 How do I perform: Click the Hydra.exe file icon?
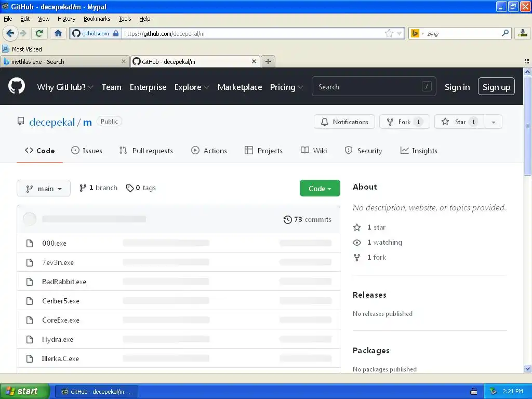[30, 339]
